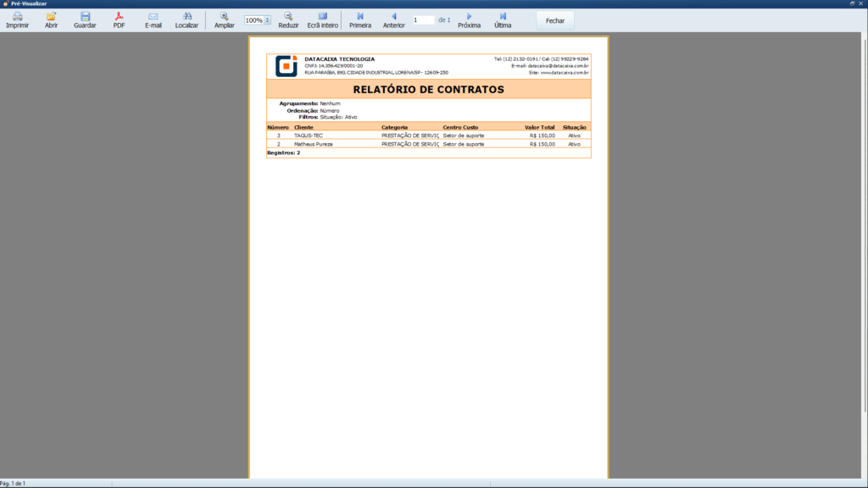Click the Fechar button
Screen dimensions: 868x488
pos(555,20)
